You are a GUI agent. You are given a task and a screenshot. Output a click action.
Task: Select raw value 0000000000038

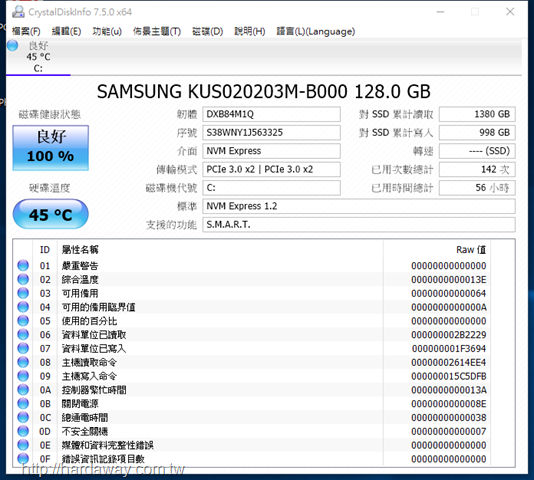(x=449, y=418)
